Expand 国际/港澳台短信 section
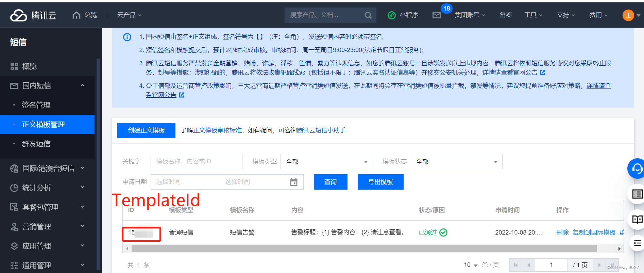Screen dimensions: 644x273 pos(48,168)
